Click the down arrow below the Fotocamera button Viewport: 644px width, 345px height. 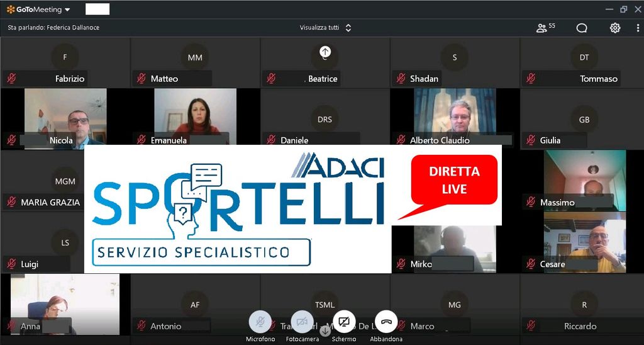pyautogui.click(x=325, y=331)
